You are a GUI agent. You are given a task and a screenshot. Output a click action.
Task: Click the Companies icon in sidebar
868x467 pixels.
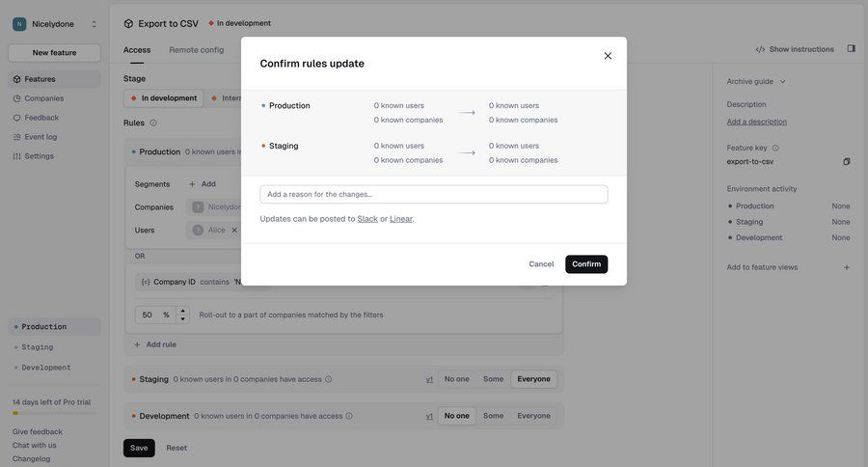pos(16,98)
